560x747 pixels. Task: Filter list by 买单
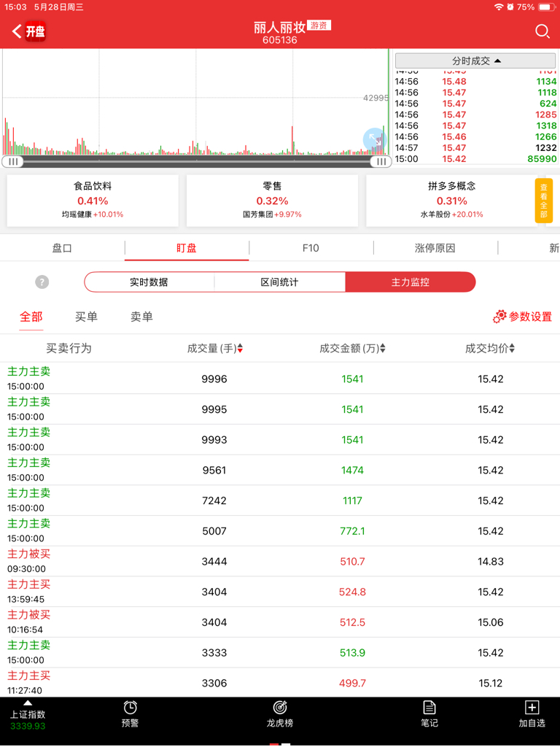86,317
